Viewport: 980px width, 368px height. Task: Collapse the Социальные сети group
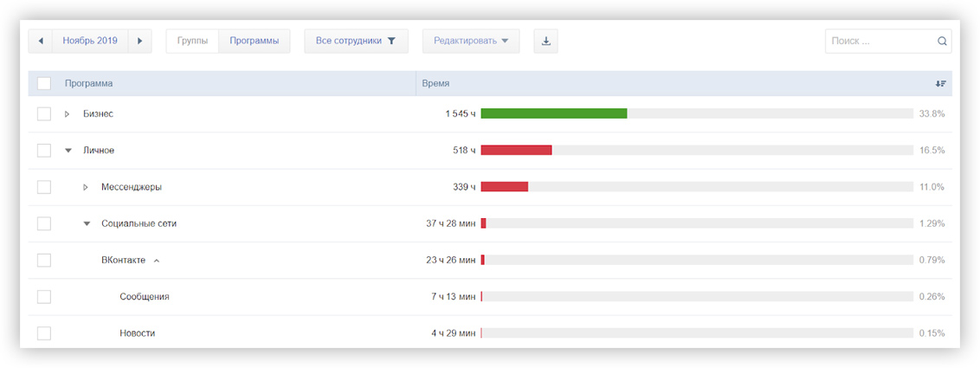86,223
